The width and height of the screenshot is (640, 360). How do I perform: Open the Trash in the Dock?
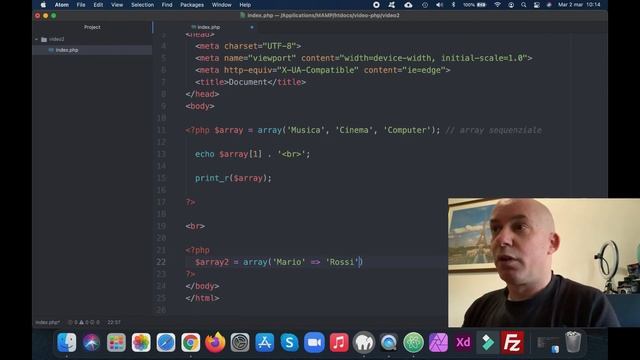tap(573, 342)
